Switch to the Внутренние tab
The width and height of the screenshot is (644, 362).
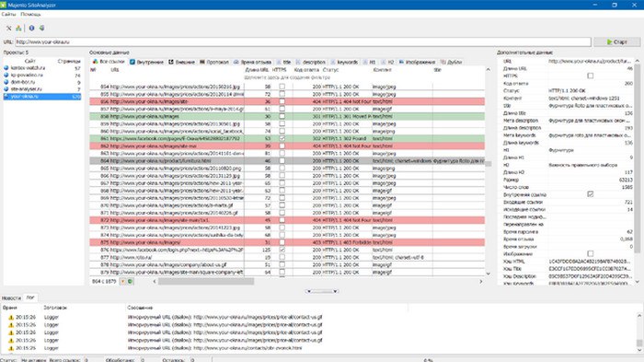[146, 62]
